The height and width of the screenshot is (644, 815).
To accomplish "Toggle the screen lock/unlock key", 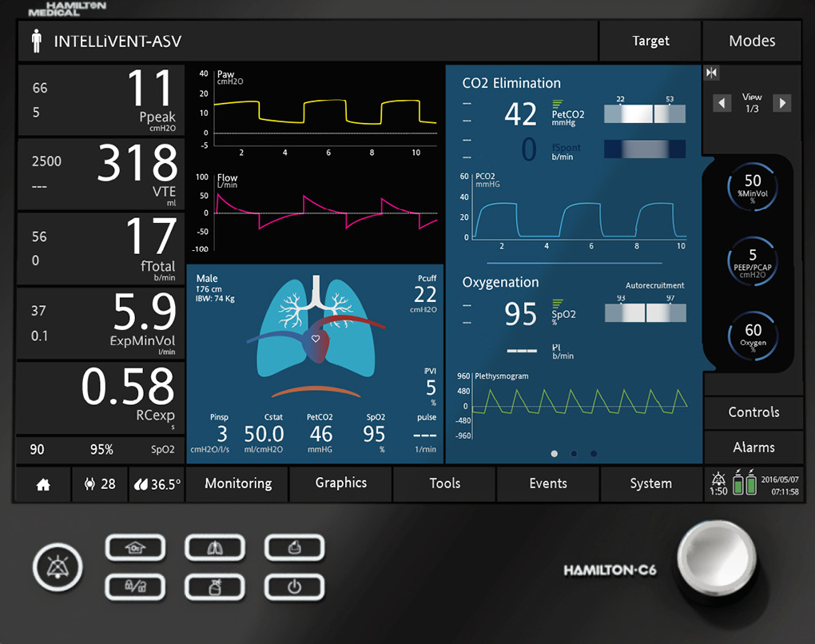I will click(x=135, y=588).
